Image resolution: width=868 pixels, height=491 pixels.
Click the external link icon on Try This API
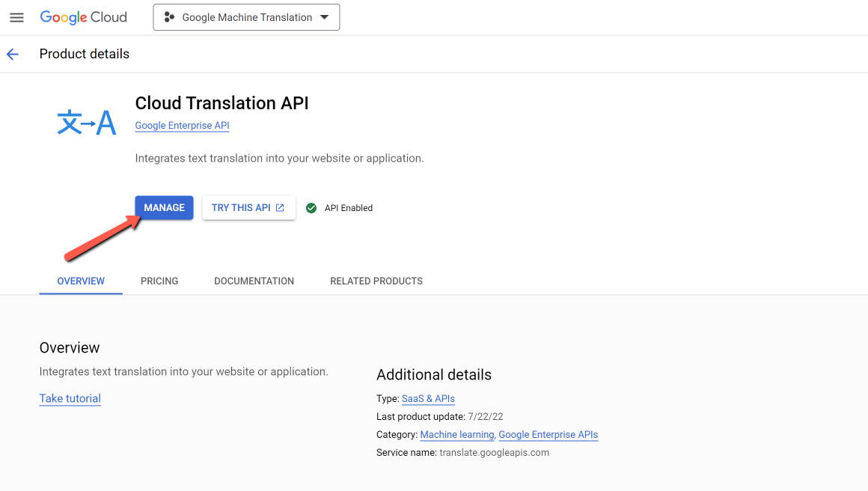point(280,207)
